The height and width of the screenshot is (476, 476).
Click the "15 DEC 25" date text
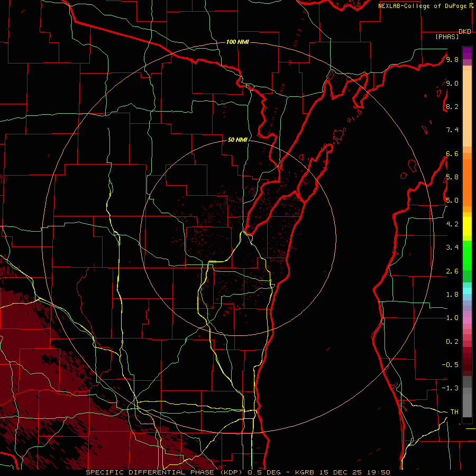click(x=341, y=472)
